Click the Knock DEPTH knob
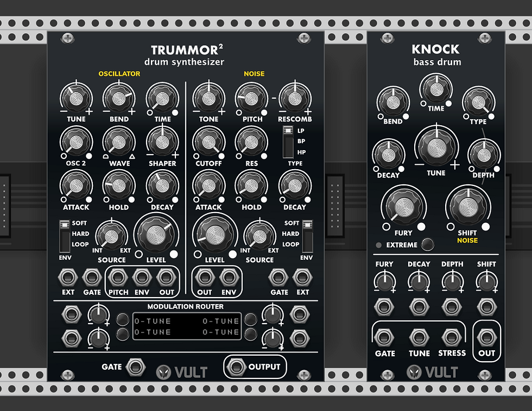 (x=484, y=155)
